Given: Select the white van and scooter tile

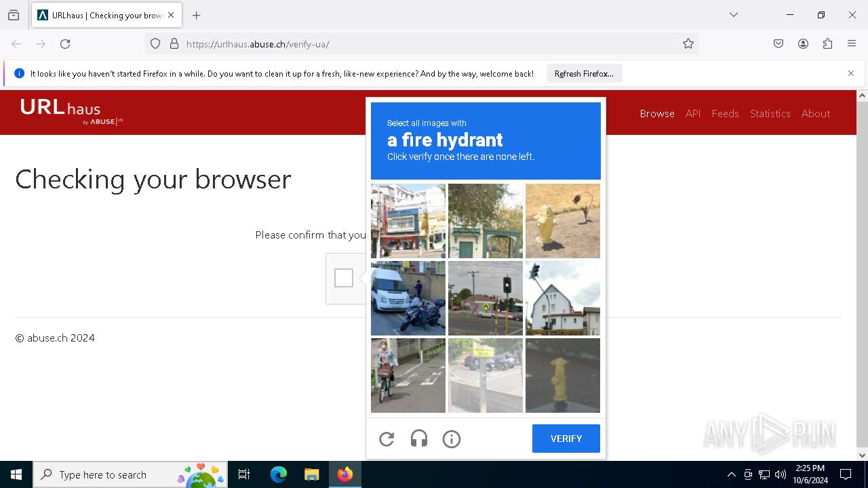Looking at the screenshot, I should coord(408,298).
